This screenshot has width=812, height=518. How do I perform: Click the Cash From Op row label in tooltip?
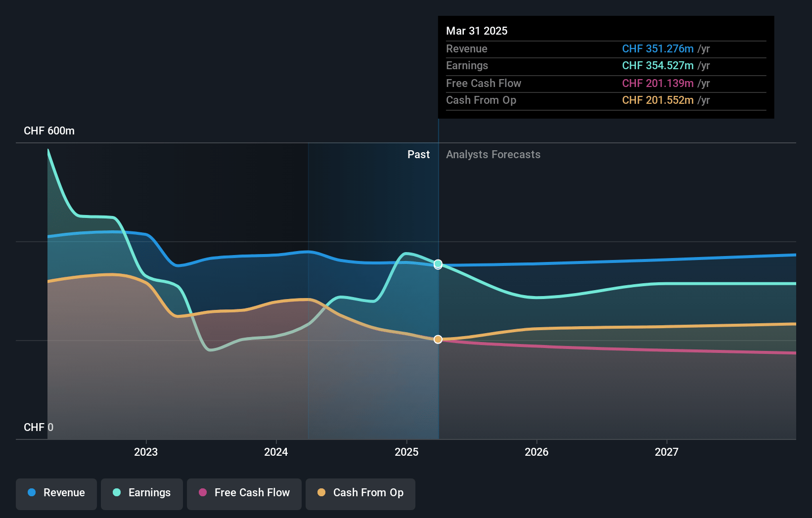pyautogui.click(x=481, y=100)
